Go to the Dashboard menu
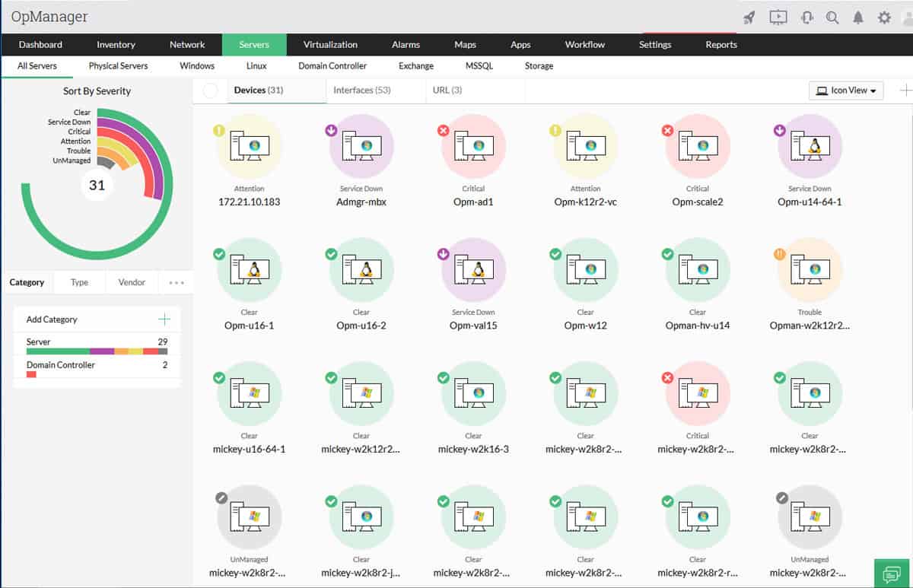The height and width of the screenshot is (588, 913). pyautogui.click(x=40, y=44)
